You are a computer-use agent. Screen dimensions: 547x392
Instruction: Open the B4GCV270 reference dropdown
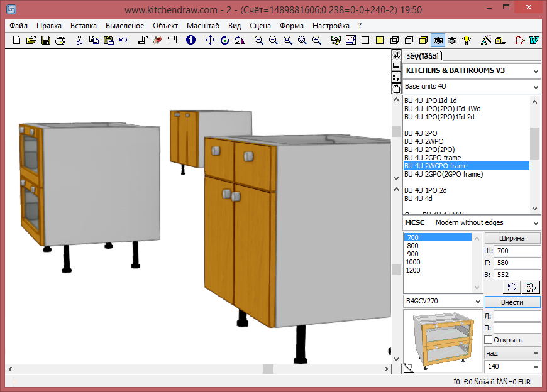pos(478,302)
